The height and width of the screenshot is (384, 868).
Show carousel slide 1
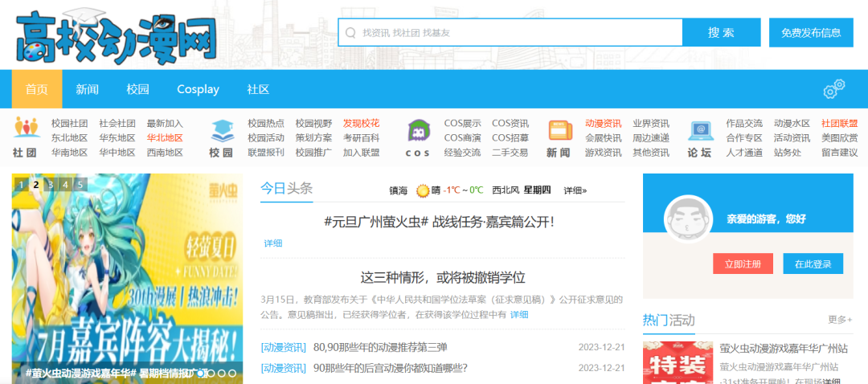click(x=21, y=185)
